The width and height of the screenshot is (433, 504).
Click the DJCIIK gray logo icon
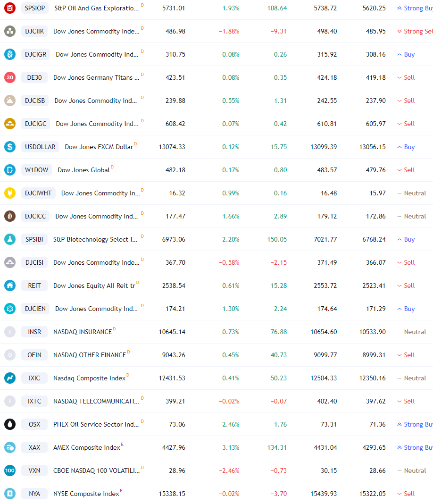tap(10, 31)
